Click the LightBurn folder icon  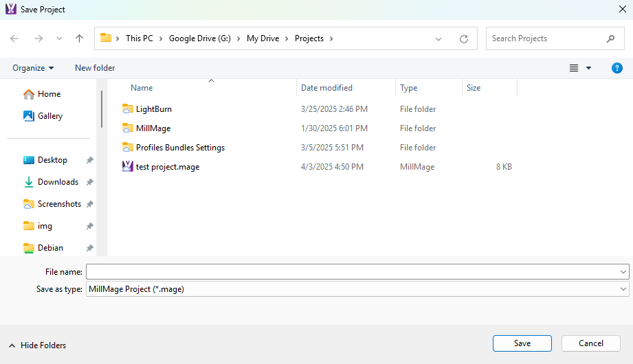point(127,109)
